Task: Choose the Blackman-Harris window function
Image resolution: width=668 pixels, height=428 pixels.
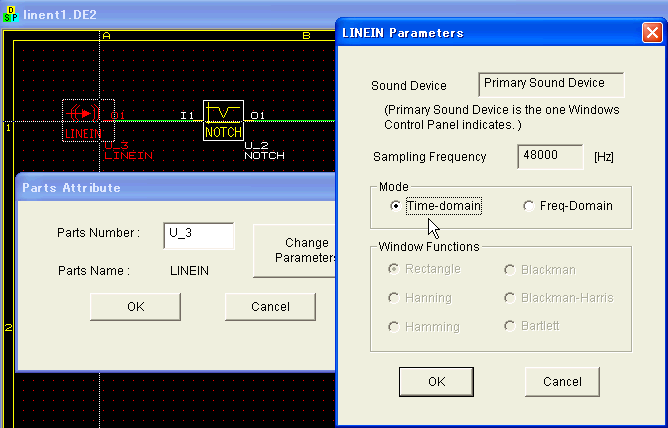Action: point(559,298)
